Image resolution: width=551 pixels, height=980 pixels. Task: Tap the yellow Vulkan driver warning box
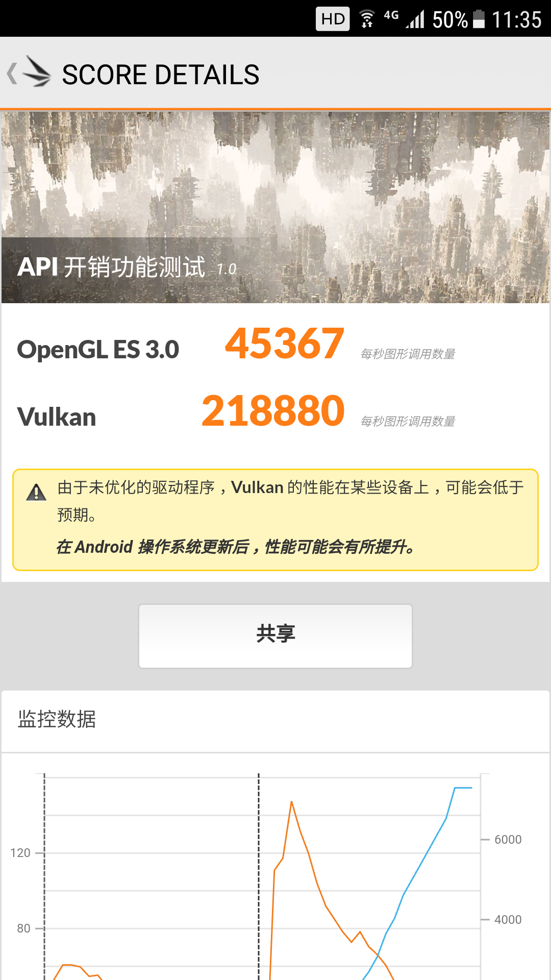pyautogui.click(x=275, y=520)
